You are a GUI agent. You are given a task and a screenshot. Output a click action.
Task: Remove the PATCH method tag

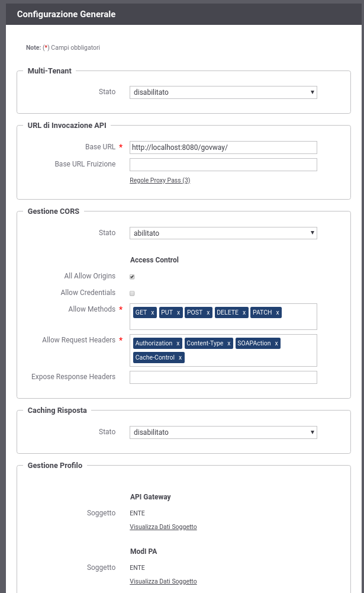pos(278,313)
